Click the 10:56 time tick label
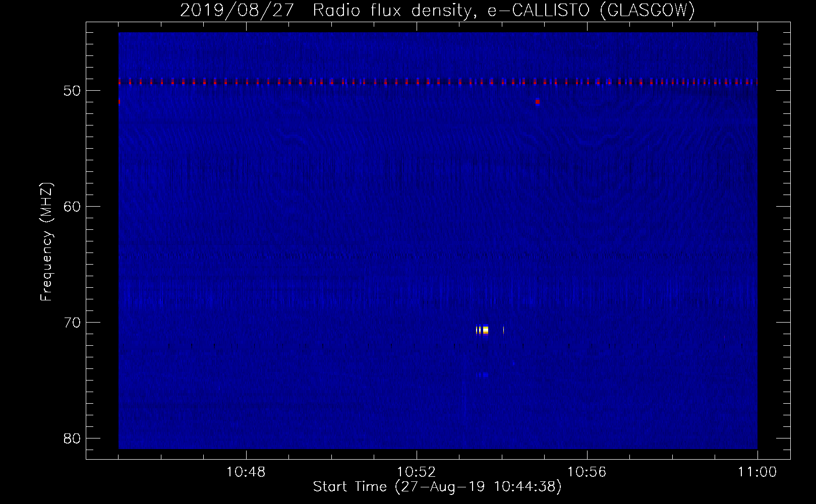The width and height of the screenshot is (816, 504). (587, 472)
